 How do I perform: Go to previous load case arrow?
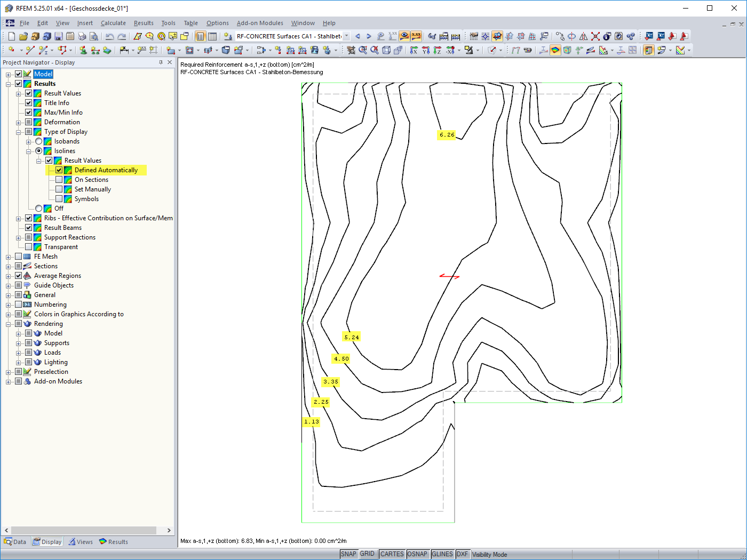(357, 36)
